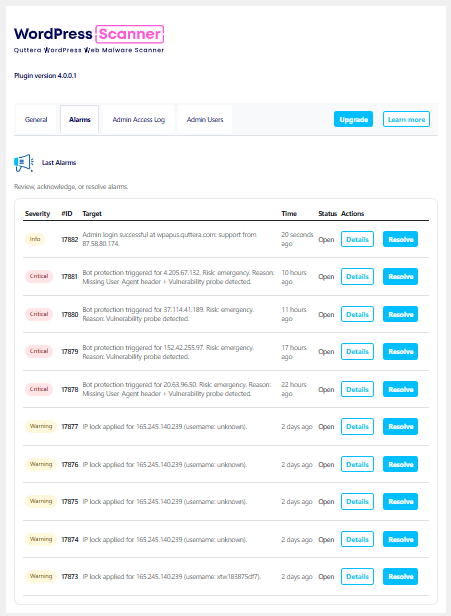The image size is (451, 616).
Task: Click the '10 hours ago' time cell
Action: [x=294, y=277]
